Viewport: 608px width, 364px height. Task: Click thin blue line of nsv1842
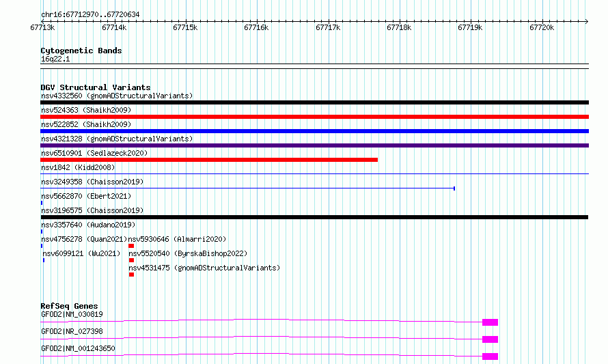[314, 174]
